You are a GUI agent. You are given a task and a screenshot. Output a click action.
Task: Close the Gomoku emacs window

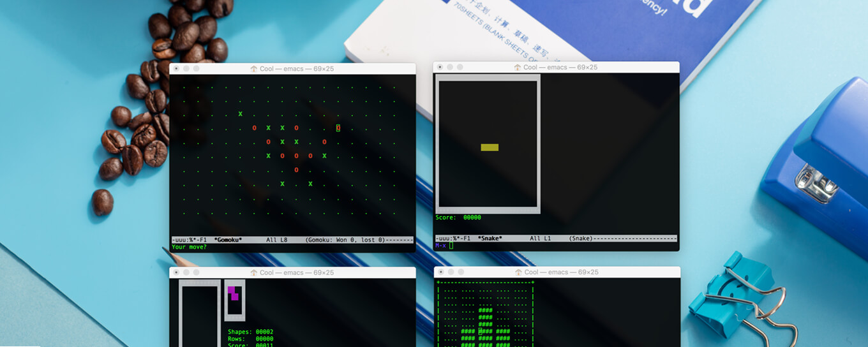(175, 68)
